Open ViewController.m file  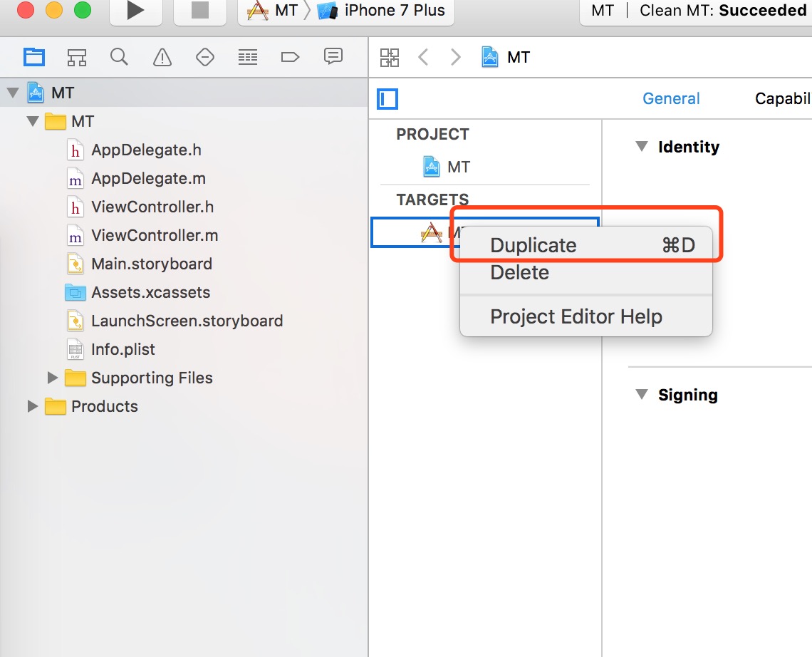tap(155, 236)
